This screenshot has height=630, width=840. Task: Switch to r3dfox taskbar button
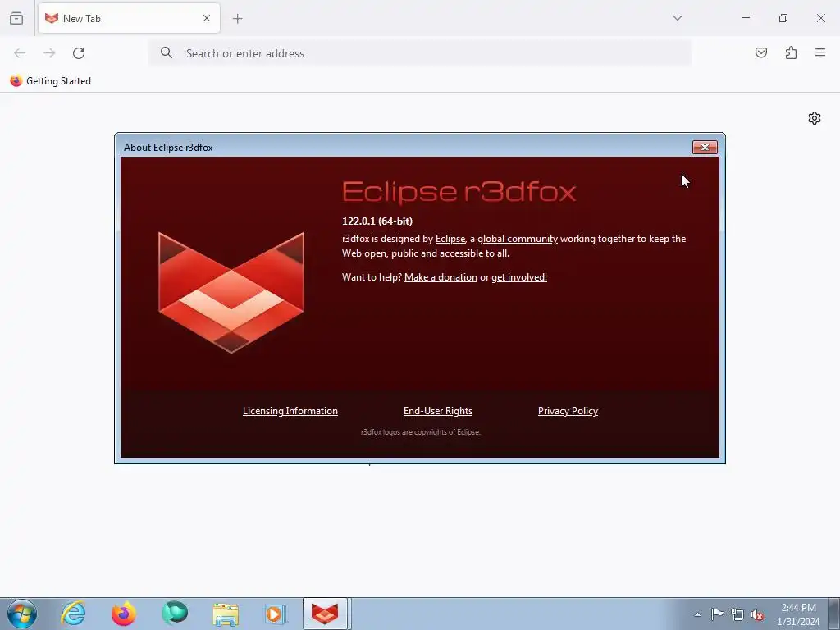pos(326,614)
